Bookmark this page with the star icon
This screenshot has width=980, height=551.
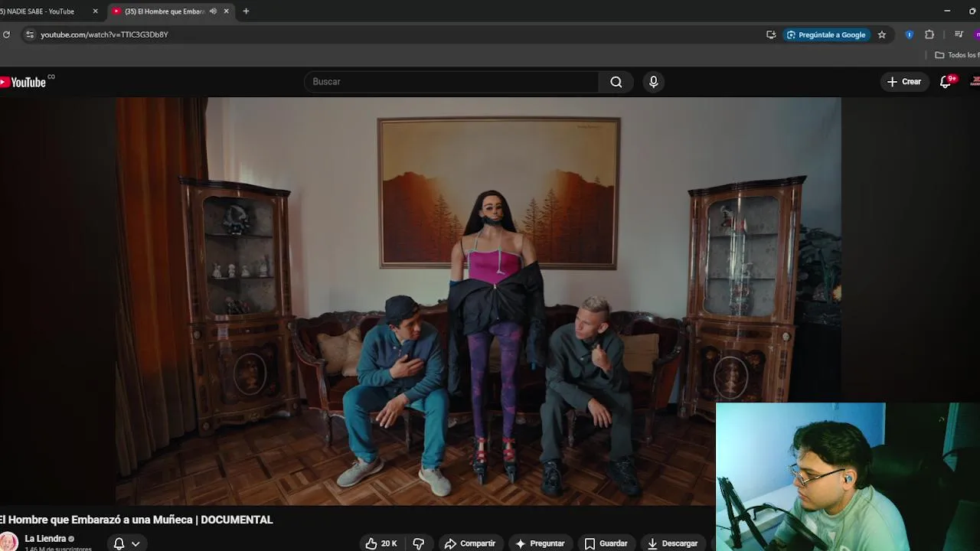click(882, 34)
